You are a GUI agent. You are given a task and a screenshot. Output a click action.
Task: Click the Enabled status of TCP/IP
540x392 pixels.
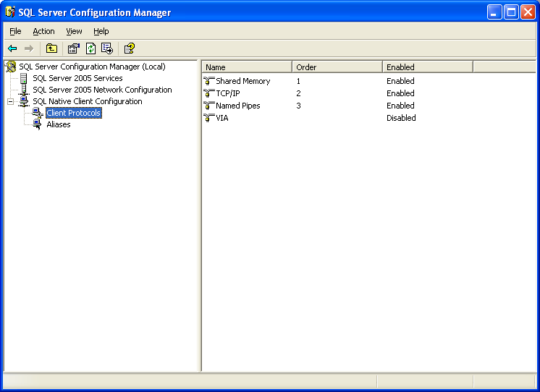pos(400,93)
